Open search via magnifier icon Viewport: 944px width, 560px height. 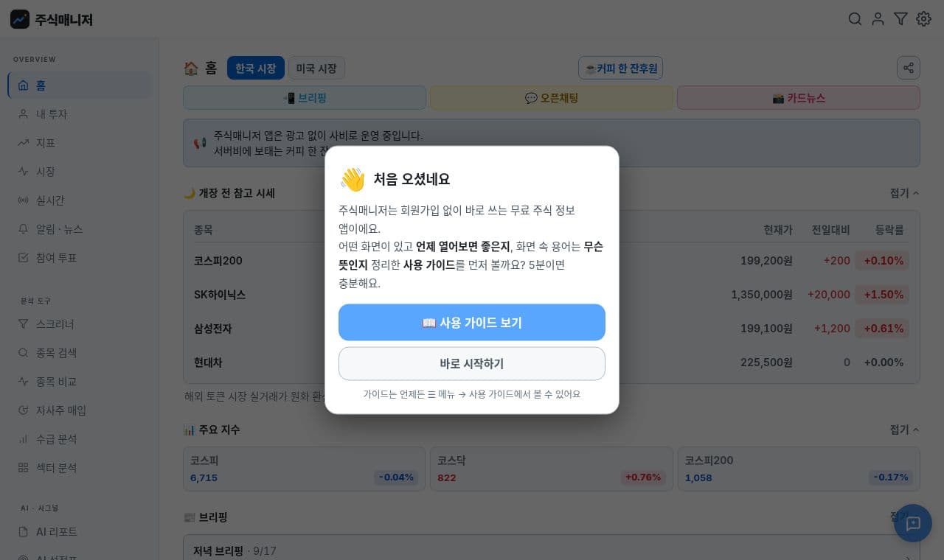click(855, 19)
